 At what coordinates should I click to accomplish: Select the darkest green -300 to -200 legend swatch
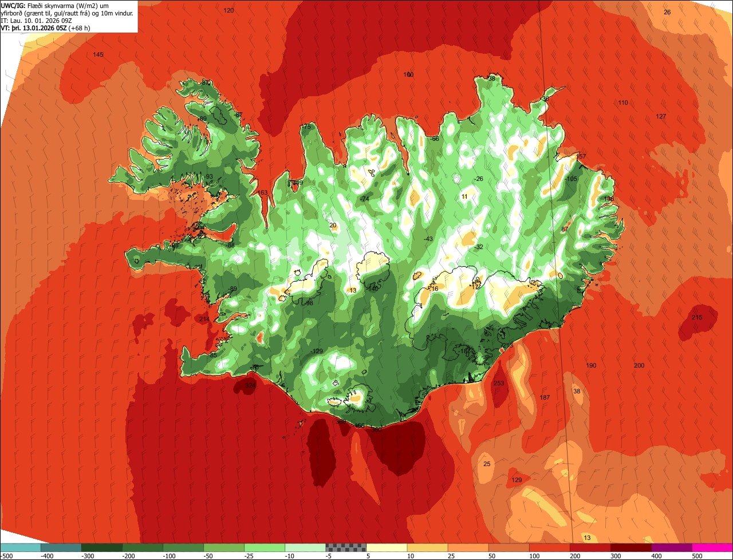click(x=102, y=547)
